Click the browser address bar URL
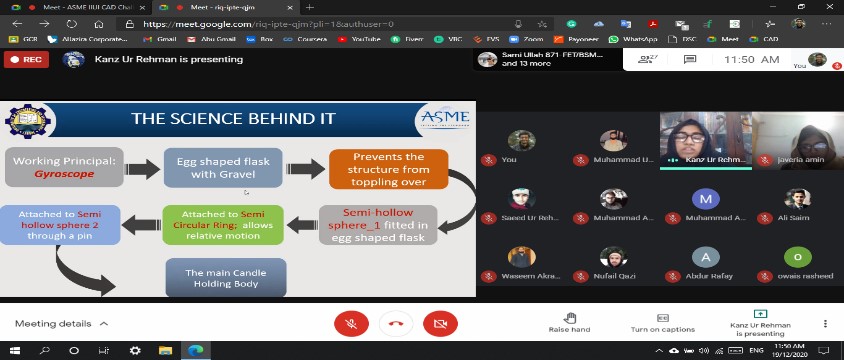Screen dimensions: 844x360 268,24
